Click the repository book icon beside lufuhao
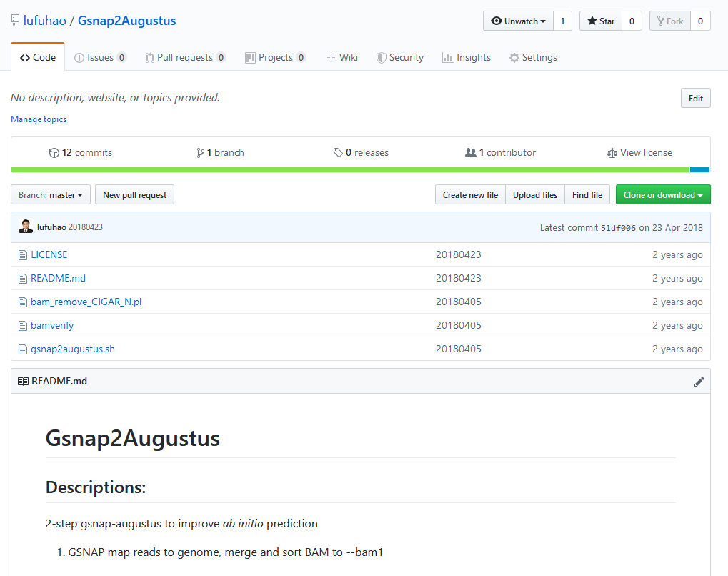The width and height of the screenshot is (728, 576). point(15,21)
